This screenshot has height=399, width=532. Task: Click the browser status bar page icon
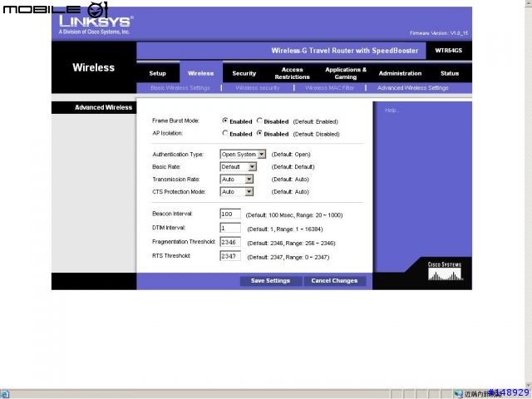[5, 394]
